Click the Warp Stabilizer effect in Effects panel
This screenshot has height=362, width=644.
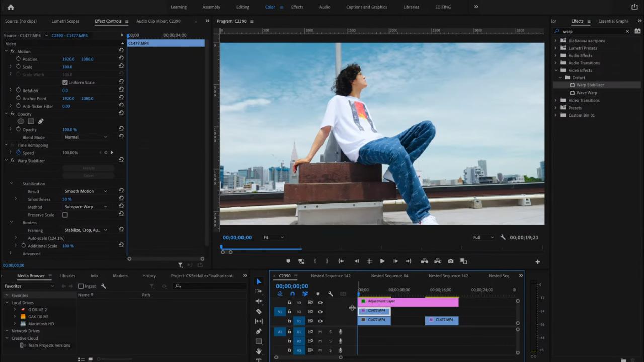pos(590,85)
